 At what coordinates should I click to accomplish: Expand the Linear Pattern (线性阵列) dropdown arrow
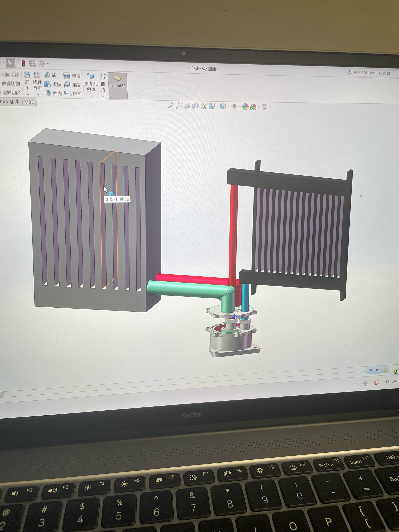click(38, 95)
